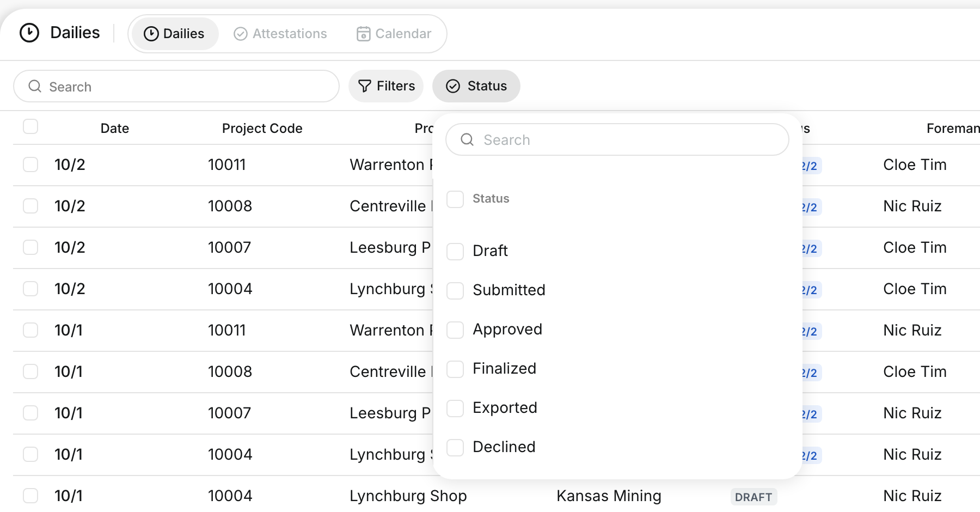Screen dimensions: 980x512
Task: Select the 10/2 row with code 10007
Action: (30, 247)
